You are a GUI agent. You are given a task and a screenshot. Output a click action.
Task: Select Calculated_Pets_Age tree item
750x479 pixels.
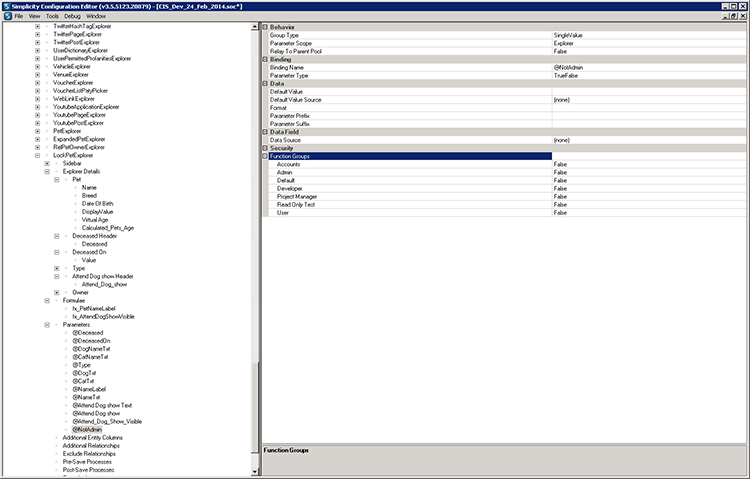click(x=108, y=228)
